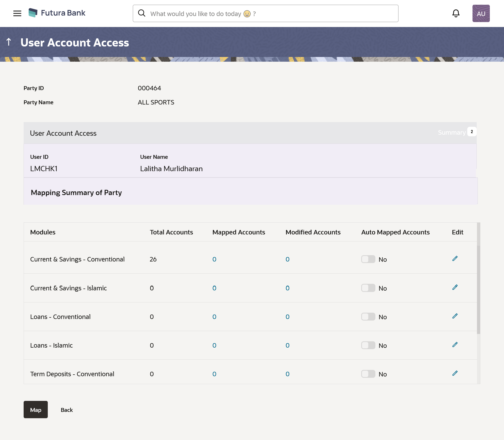Screen dimensions: 504x440
Task: Open the notifications bell
Action: 456,13
